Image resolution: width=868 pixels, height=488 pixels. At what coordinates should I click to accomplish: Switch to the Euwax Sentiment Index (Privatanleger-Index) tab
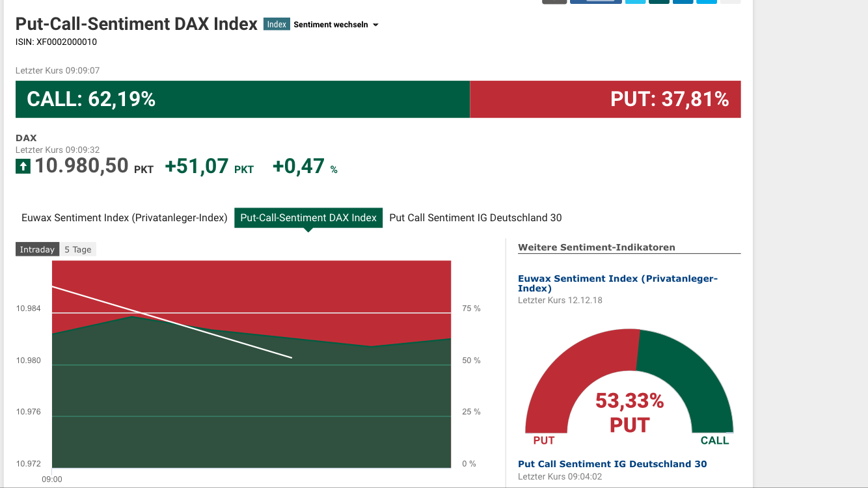pos(124,218)
